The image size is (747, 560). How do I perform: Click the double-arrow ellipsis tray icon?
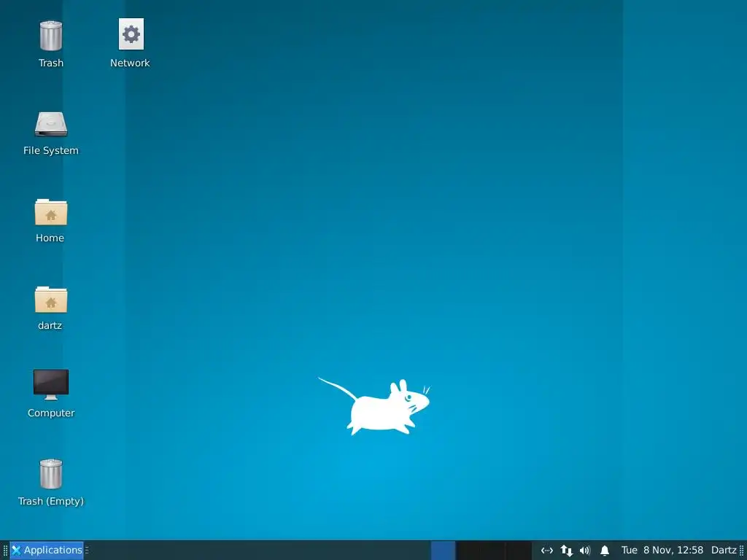coord(547,551)
